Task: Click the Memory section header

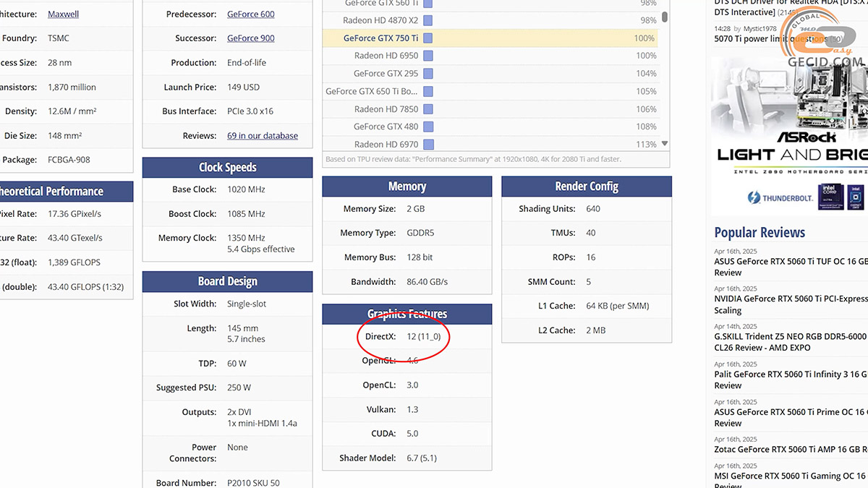Action: (x=407, y=186)
